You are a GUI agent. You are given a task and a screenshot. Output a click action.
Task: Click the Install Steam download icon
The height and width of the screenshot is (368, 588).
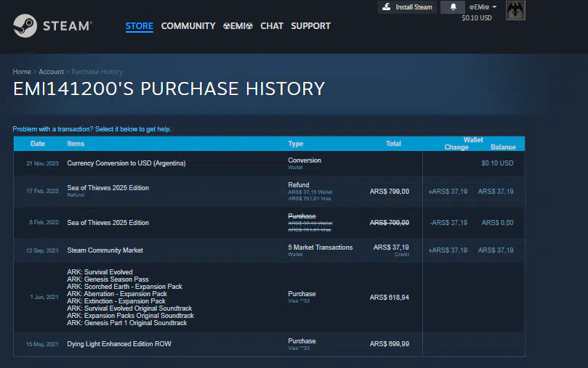(387, 7)
